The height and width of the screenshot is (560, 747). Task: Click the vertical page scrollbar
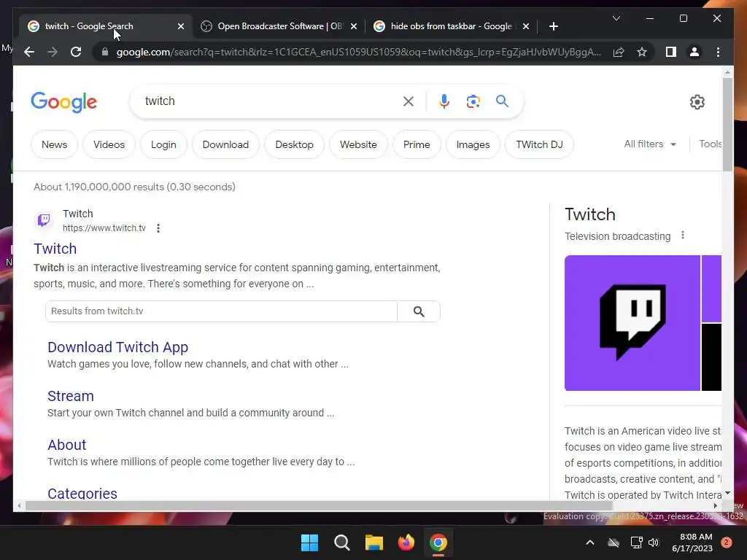(727, 124)
